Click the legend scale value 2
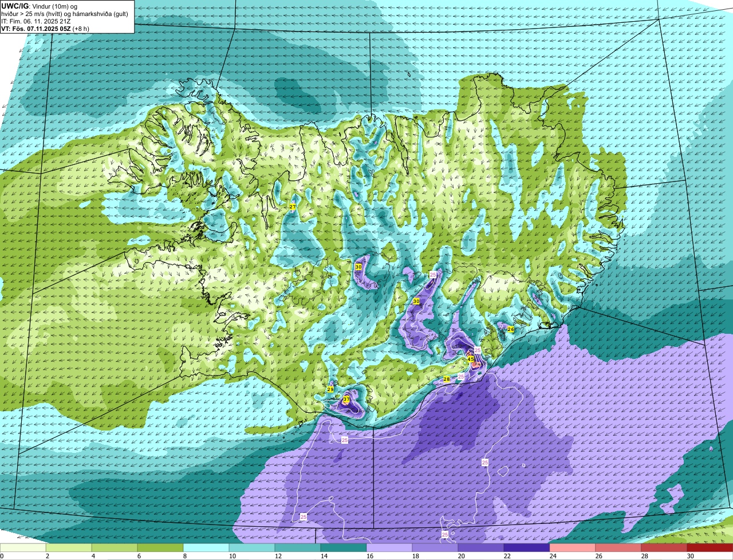Viewport: 733px width, 560px height. (x=47, y=556)
